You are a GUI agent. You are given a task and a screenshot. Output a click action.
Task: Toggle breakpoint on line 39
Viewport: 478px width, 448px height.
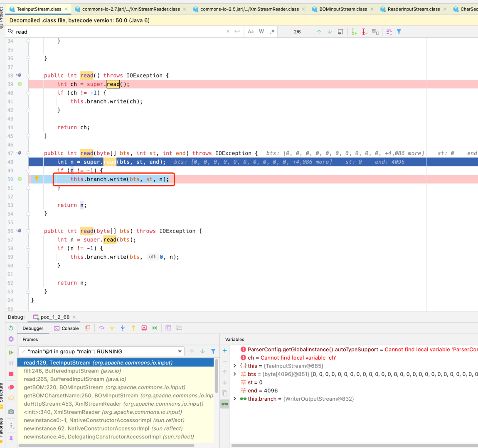(x=20, y=84)
